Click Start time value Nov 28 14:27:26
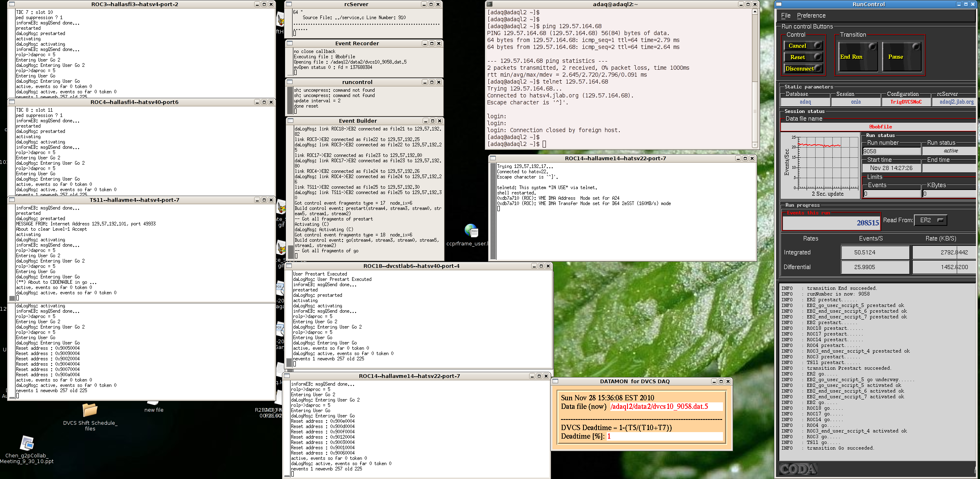980x479 pixels. pyautogui.click(x=891, y=168)
